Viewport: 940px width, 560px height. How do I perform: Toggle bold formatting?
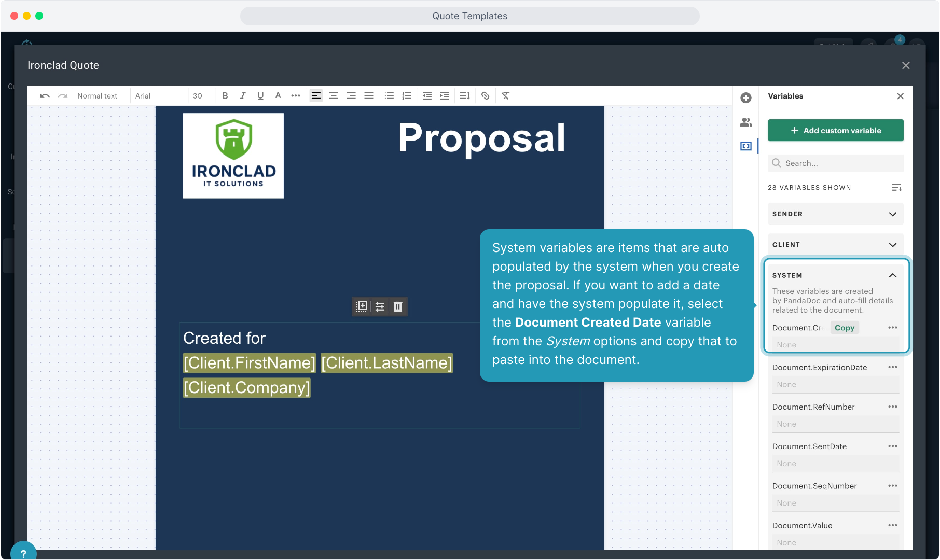click(225, 96)
